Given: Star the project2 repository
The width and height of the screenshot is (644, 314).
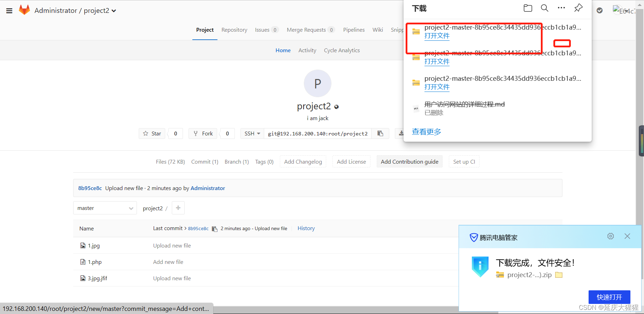Looking at the screenshot, I should coord(152,134).
